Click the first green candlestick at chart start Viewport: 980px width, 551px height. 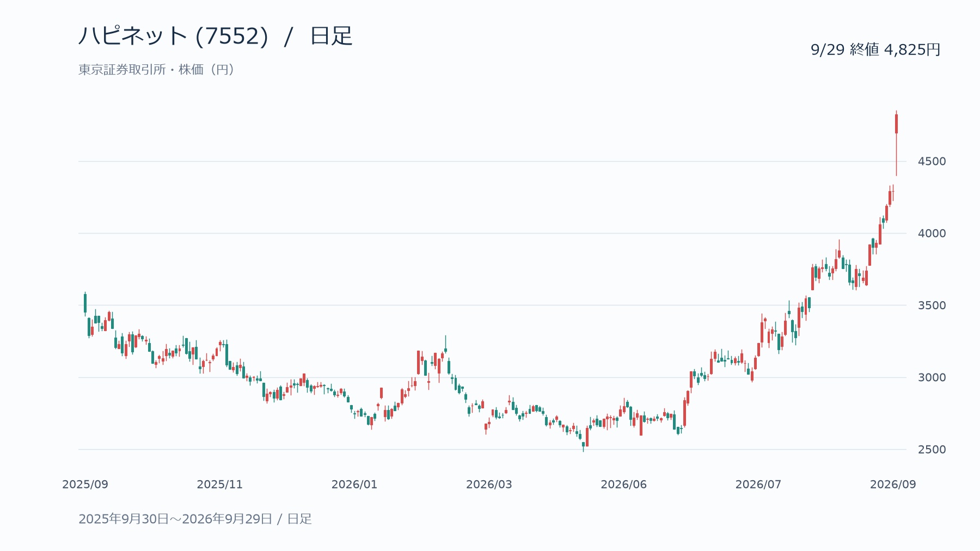pyautogui.click(x=85, y=303)
